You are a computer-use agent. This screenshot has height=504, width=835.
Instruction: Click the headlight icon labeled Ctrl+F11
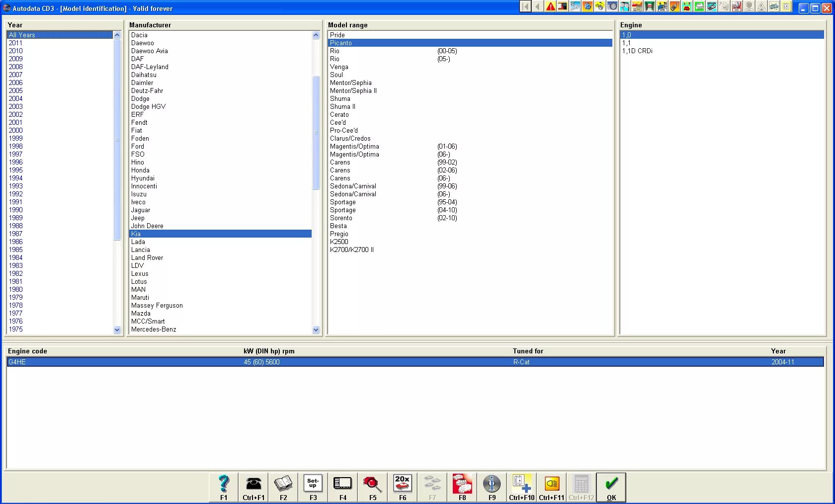tap(552, 487)
